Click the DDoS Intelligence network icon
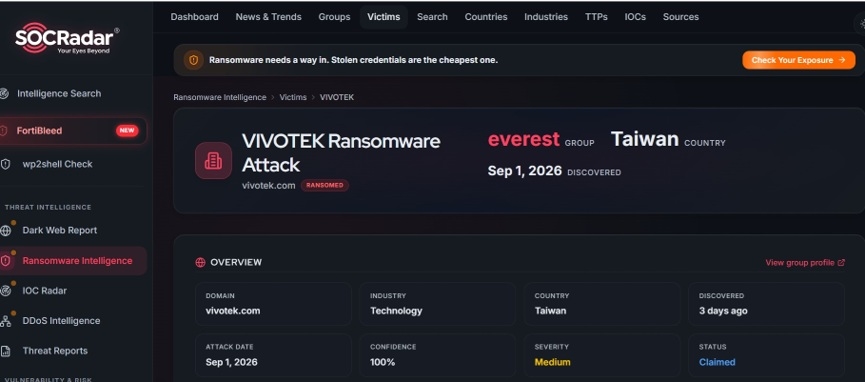Image resolution: width=865 pixels, height=382 pixels. point(6,321)
